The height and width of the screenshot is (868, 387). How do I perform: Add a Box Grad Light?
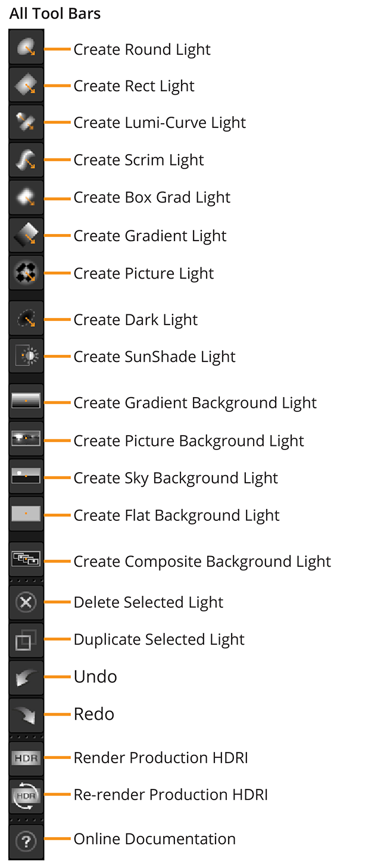coord(26,198)
